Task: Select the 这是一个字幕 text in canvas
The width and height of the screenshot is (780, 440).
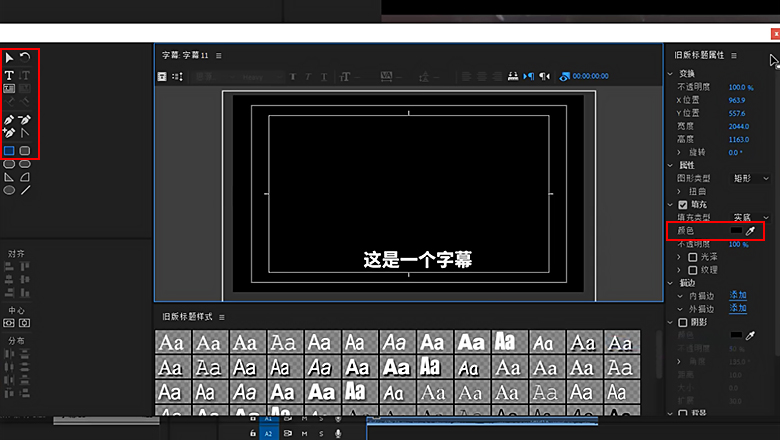Action: click(x=417, y=260)
